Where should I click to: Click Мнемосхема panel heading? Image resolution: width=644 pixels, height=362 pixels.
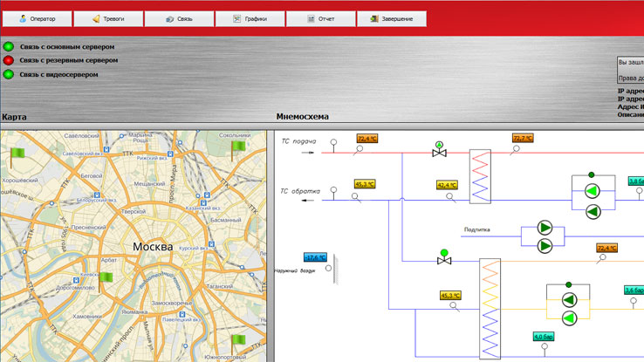[x=302, y=117]
